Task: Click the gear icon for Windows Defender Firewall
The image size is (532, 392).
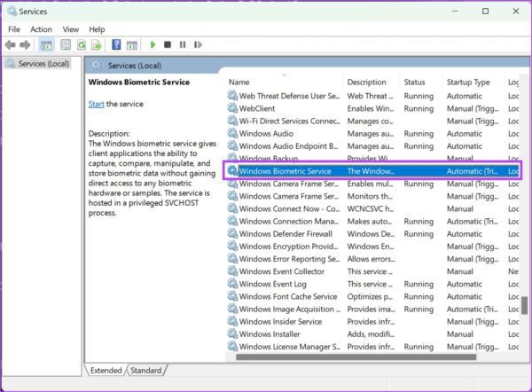Action: point(232,233)
